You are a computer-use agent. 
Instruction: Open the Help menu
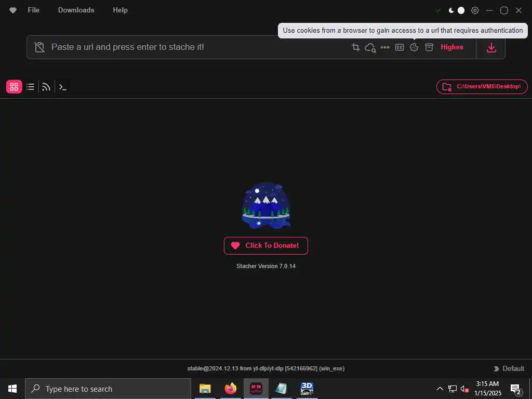pos(120,10)
